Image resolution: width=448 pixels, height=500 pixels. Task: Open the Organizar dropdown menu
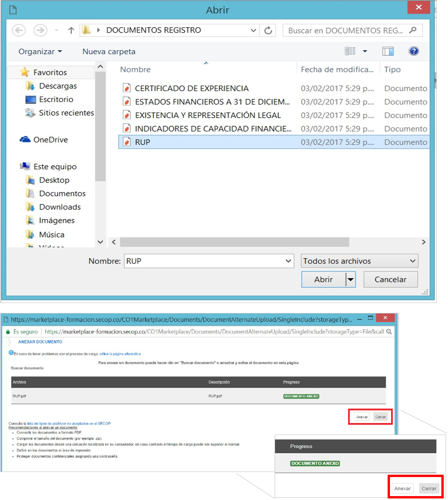point(40,51)
